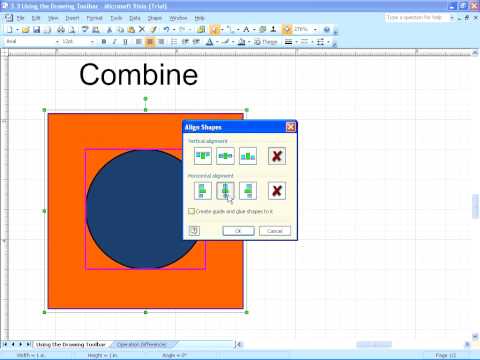Delete selection using X toolbar icon
The width and height of the screenshot is (480, 360).
pyautogui.click(x=142, y=29)
